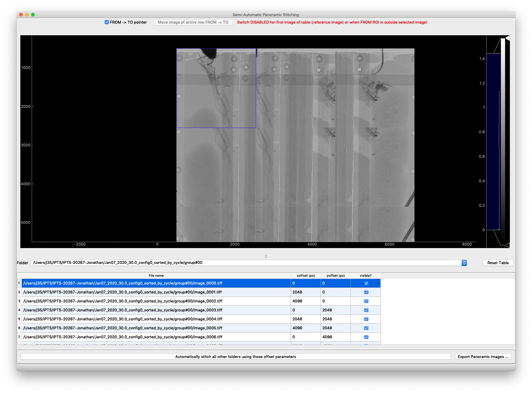Click xoffset cell of image_0005.tiff row
Screen dimensions: 532x393
pyautogui.click(x=306, y=328)
